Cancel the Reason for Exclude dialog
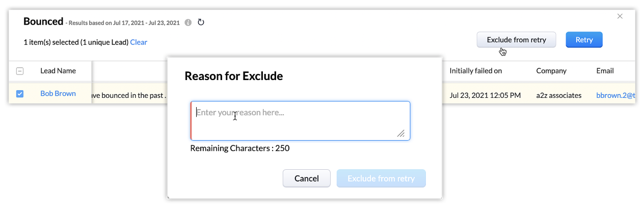 click(x=307, y=178)
